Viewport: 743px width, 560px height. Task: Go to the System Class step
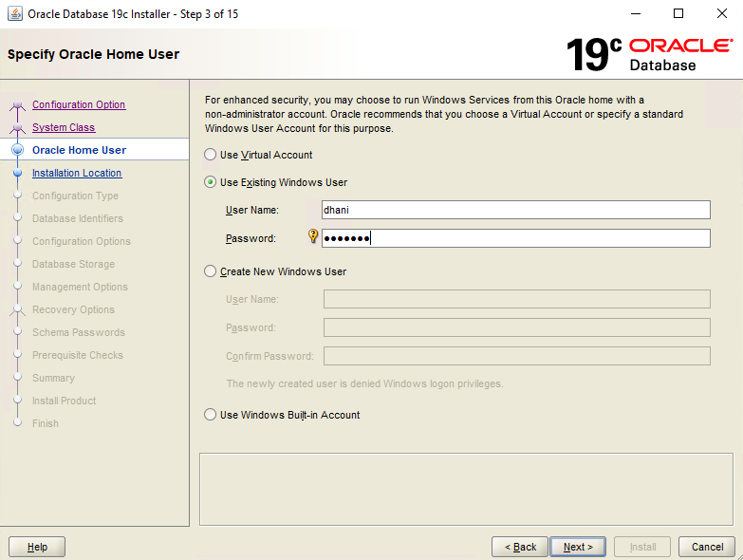pos(64,127)
